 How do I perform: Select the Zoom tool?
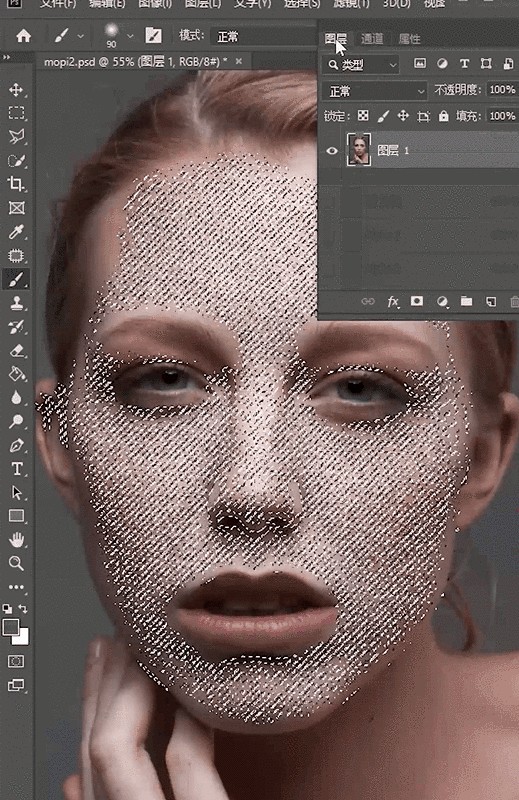16,563
